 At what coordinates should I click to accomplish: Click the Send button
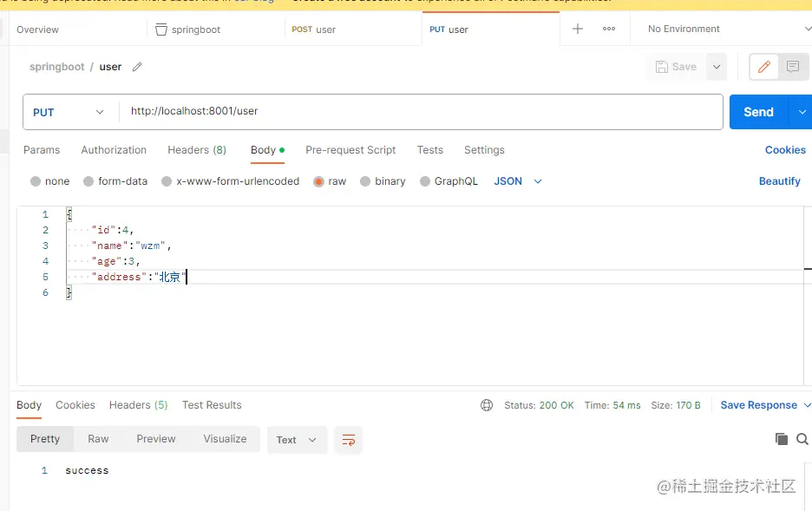[x=759, y=112]
